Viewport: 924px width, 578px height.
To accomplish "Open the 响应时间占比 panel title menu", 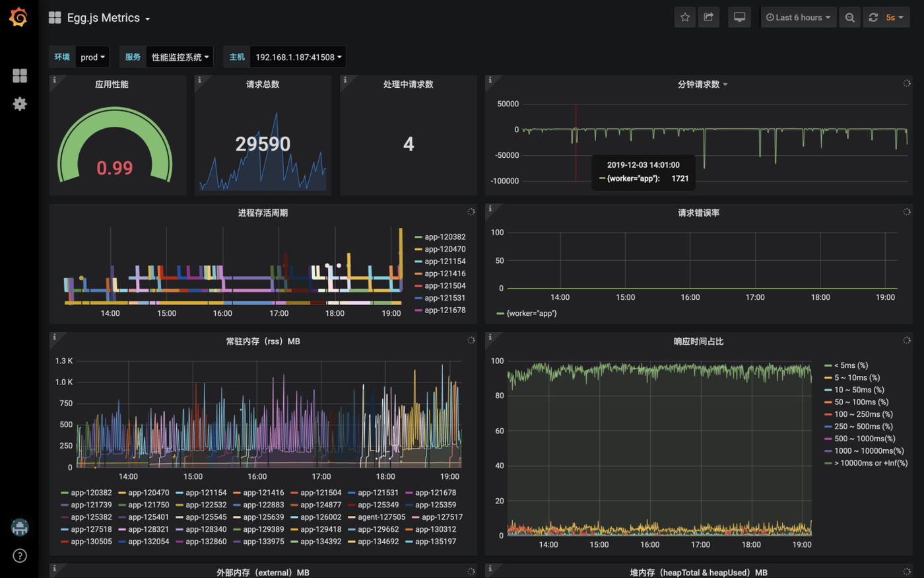I will tap(698, 342).
